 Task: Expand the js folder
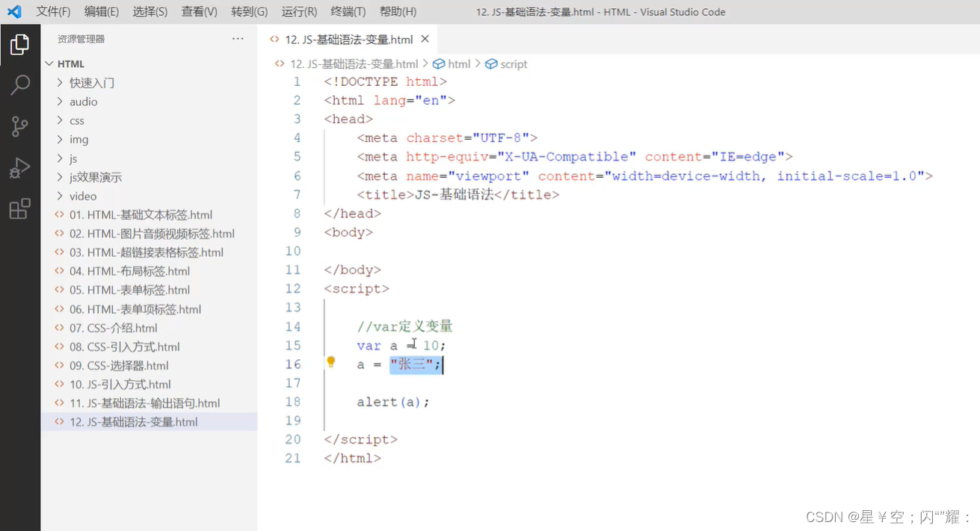click(x=74, y=158)
